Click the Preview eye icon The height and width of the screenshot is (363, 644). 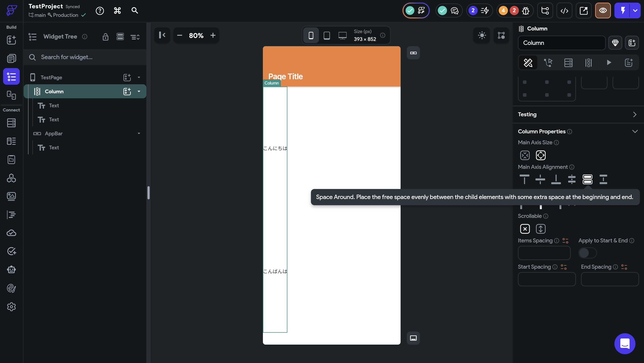[x=603, y=11]
